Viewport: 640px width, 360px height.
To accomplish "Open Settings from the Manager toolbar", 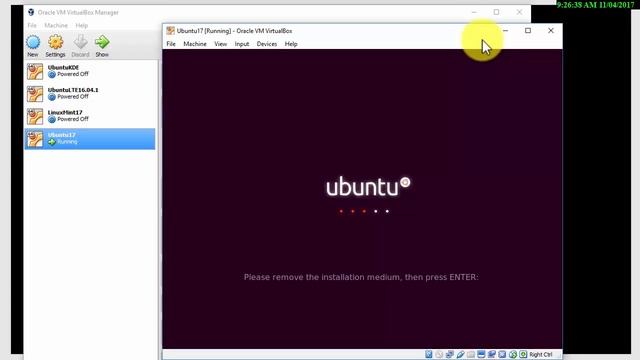I will coord(56,42).
